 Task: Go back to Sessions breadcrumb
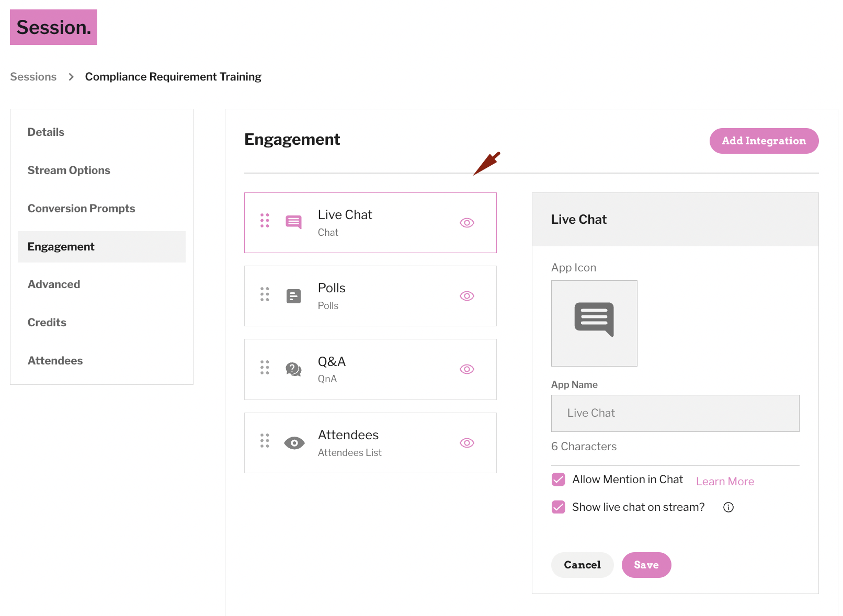click(33, 77)
